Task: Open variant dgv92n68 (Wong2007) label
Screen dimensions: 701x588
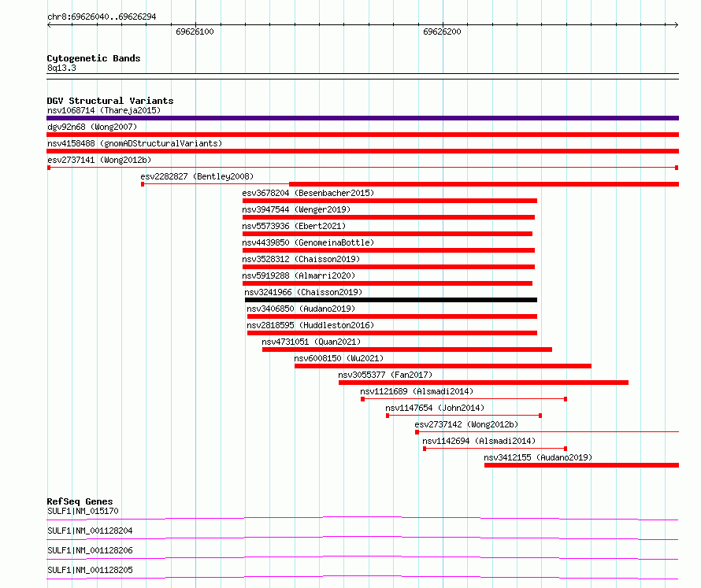Action: (x=92, y=127)
